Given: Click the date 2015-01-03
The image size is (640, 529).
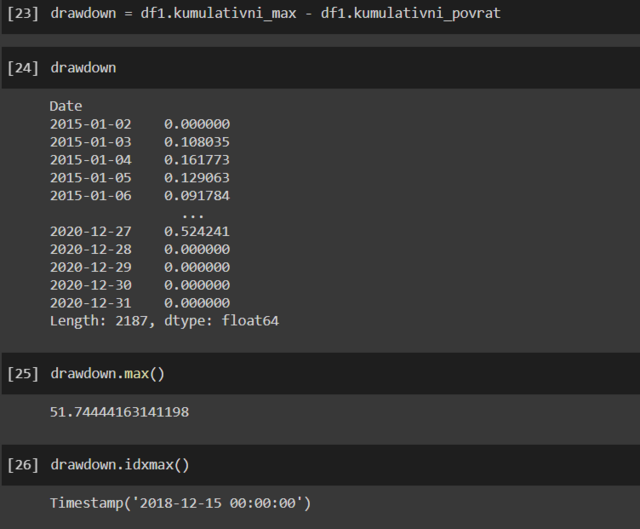Looking at the screenshot, I should click(x=91, y=142).
